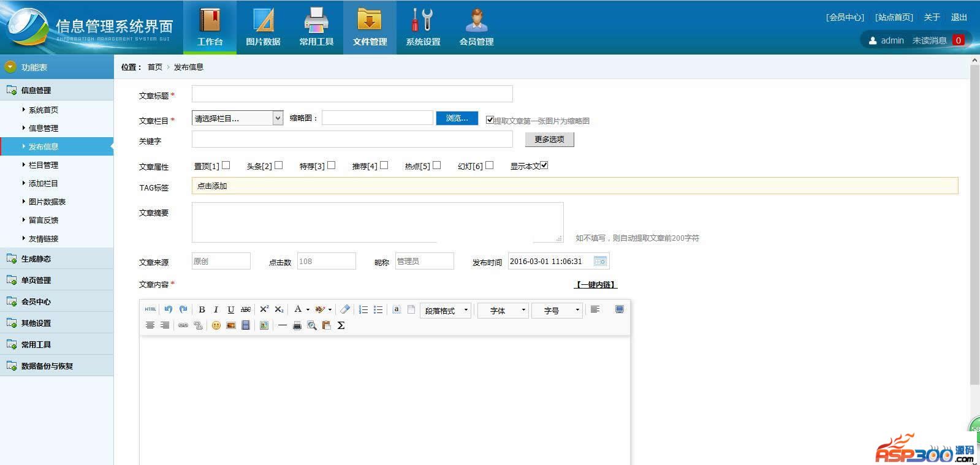This screenshot has width=980, height=465.
Task: Click the Bold formatting icon
Action: [202, 310]
